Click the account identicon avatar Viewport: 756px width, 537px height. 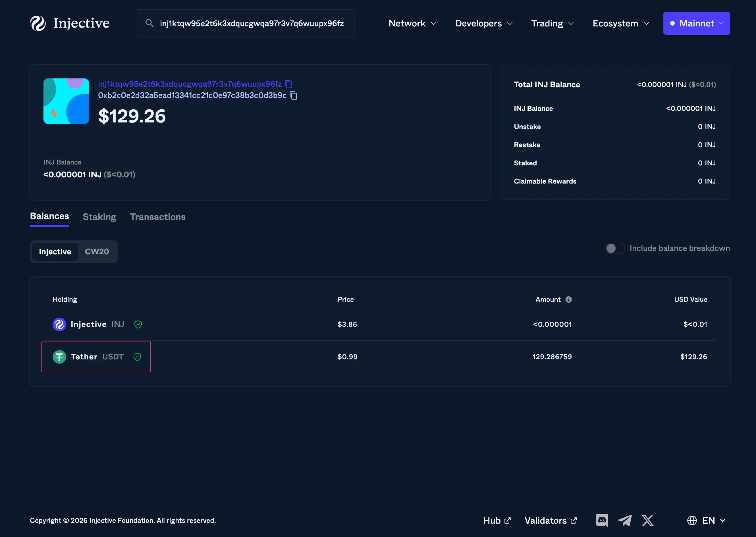point(66,101)
